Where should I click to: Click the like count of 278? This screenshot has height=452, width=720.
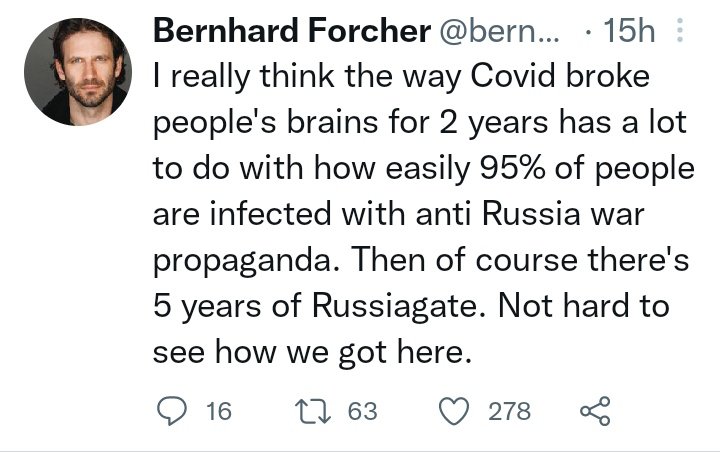tap(510, 411)
